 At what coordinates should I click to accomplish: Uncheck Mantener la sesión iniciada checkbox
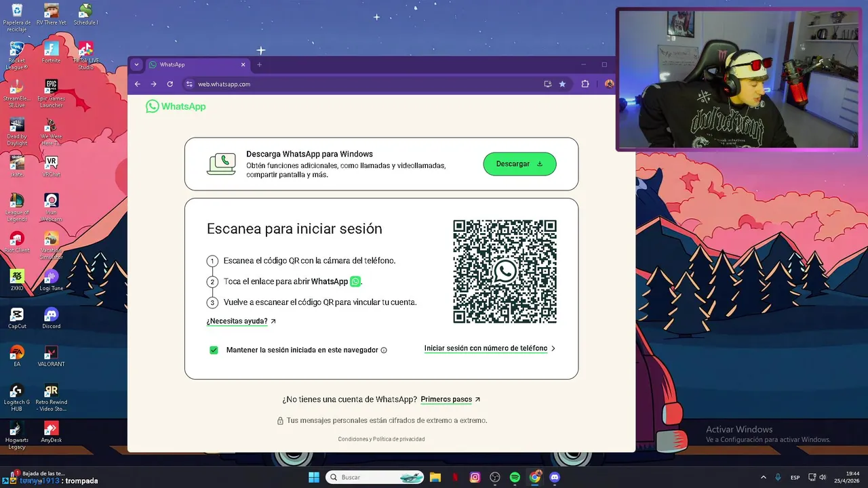[x=214, y=350]
